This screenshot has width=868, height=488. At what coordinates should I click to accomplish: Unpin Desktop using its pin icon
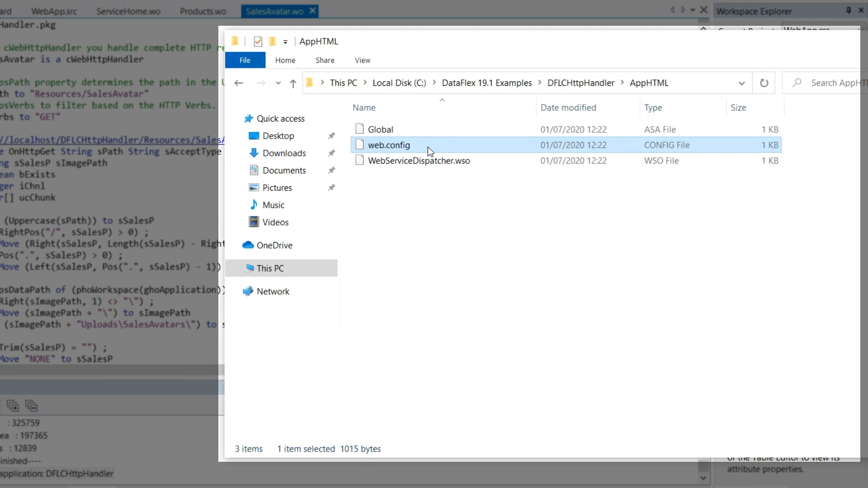tap(331, 136)
